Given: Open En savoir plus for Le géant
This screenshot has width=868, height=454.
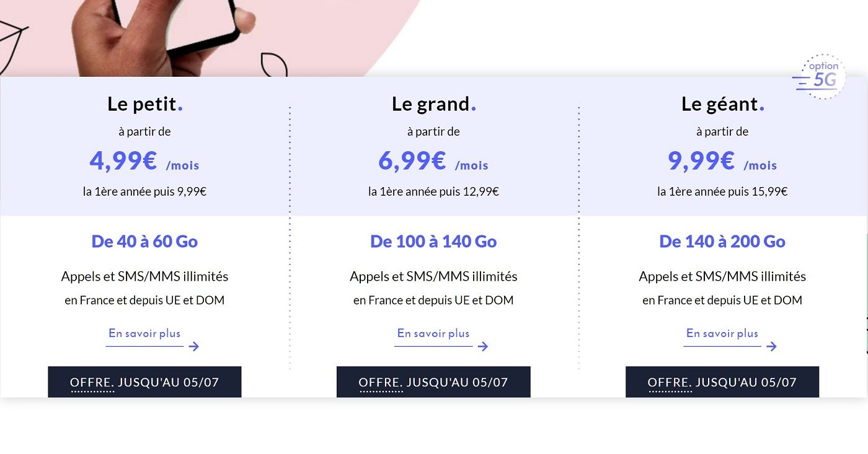Looking at the screenshot, I should 722,333.
